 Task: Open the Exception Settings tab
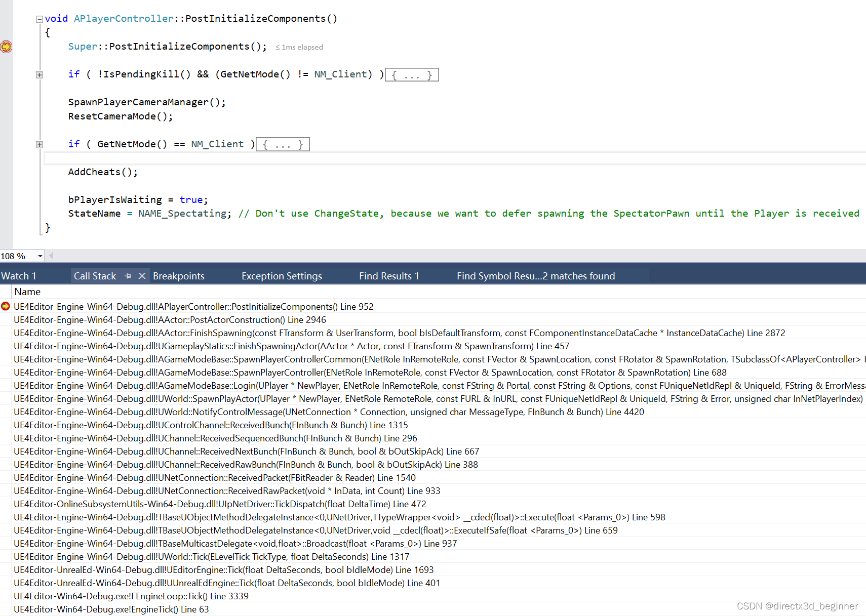point(282,276)
